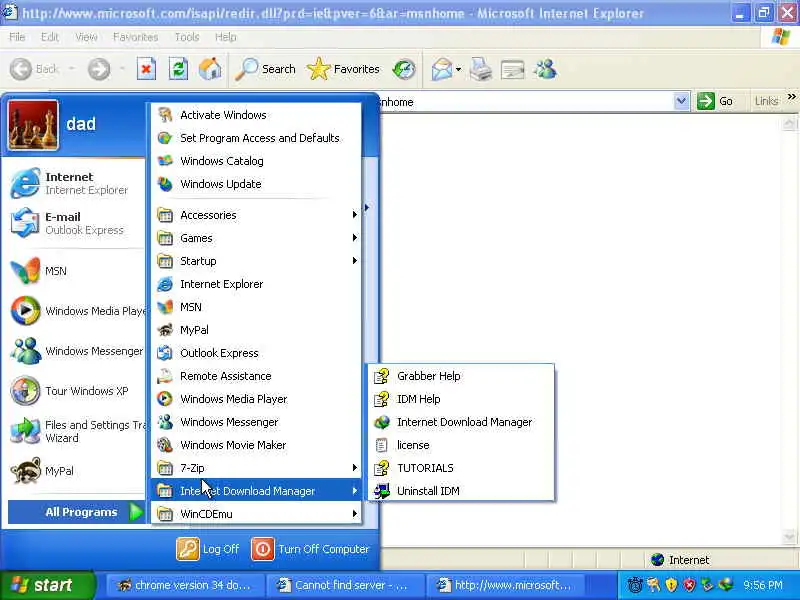Open Outlook Express from programs list
This screenshot has height=600, width=800.
(256, 353)
